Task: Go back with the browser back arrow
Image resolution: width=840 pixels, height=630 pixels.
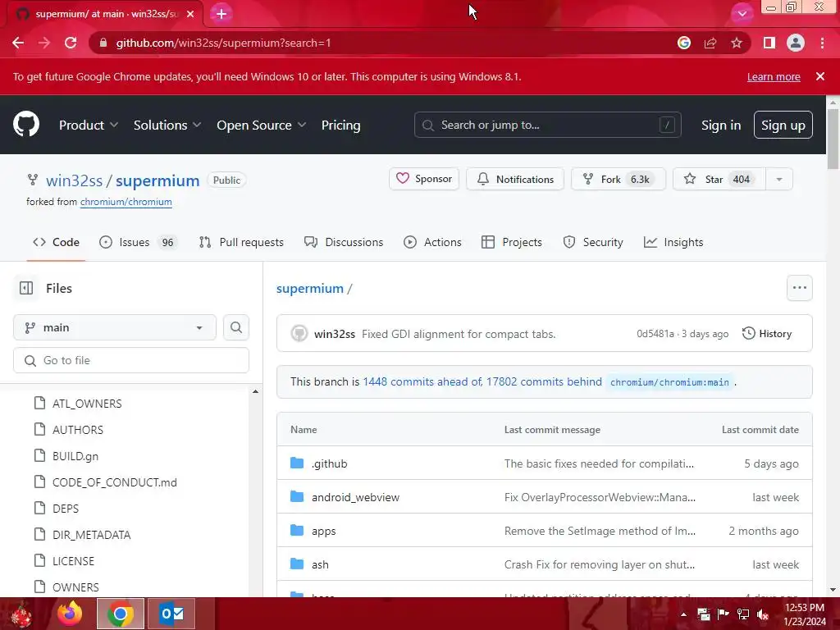Action: click(x=18, y=43)
